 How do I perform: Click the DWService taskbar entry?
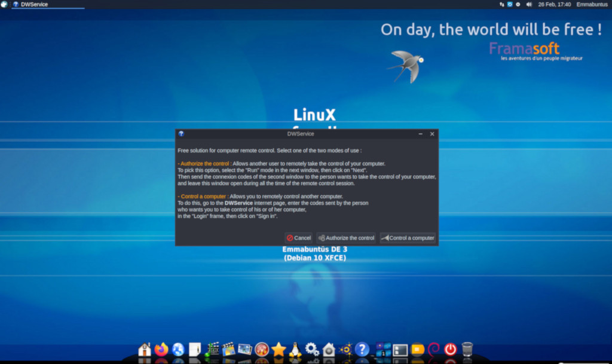[x=48, y=4]
